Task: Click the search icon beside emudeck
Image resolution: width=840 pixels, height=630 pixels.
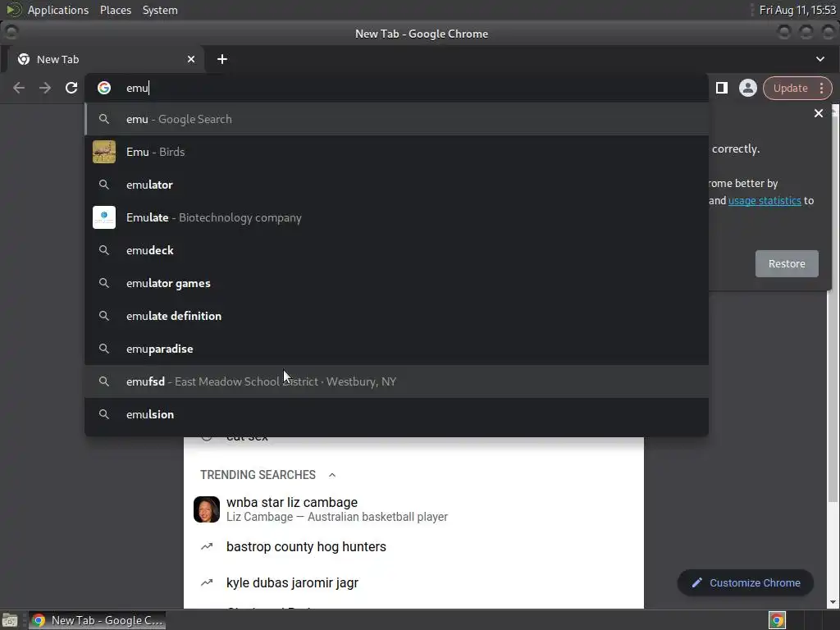Action: [104, 250]
